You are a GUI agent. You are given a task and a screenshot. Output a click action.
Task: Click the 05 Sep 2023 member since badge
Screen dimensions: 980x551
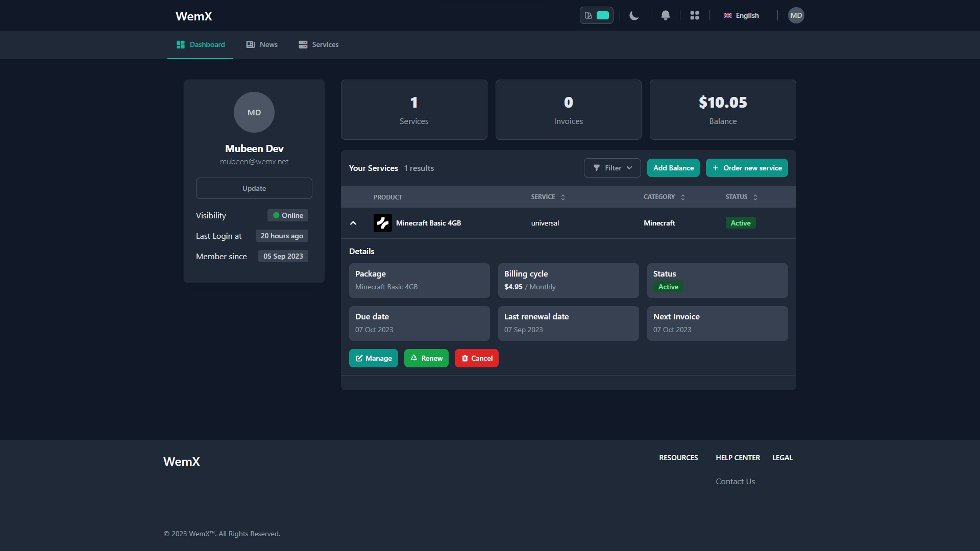(283, 256)
